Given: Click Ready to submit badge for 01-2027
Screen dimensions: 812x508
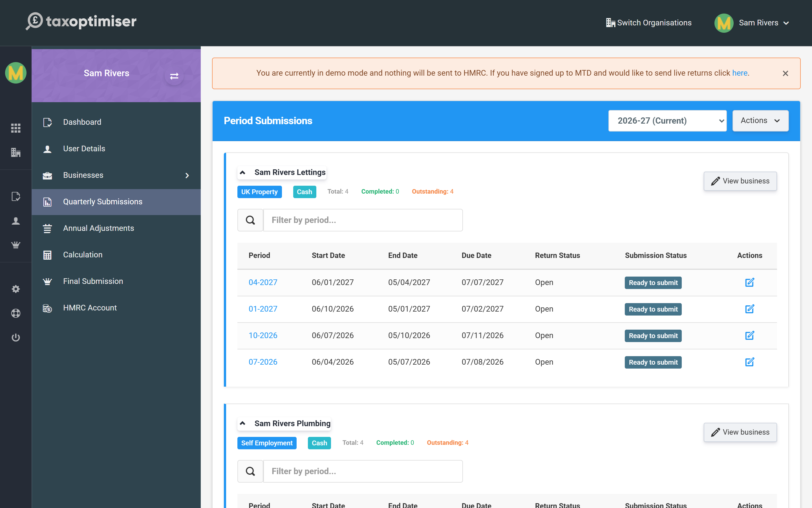Looking at the screenshot, I should [x=653, y=309].
